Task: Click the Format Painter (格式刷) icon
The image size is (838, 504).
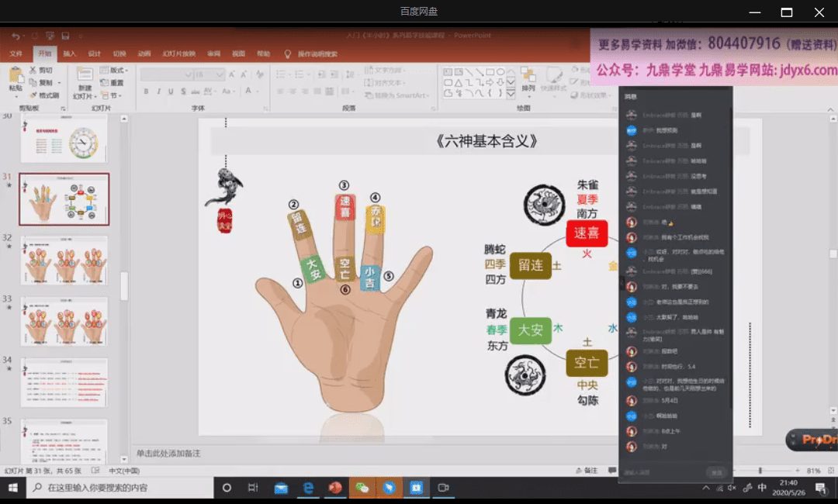Action: [34, 95]
